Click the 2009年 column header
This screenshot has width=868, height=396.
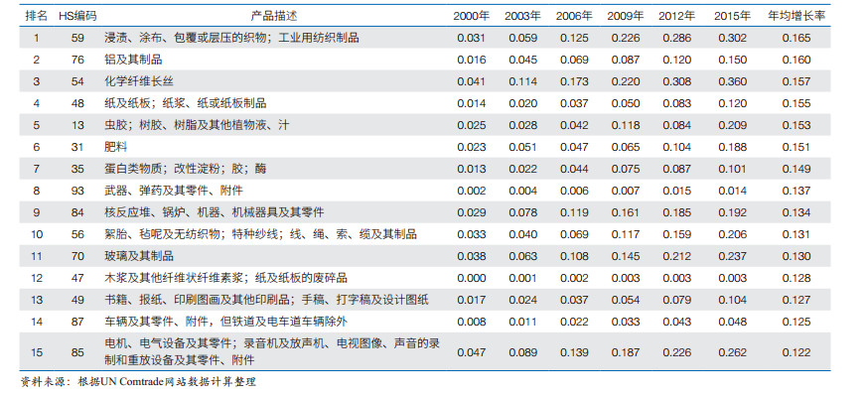626,16
